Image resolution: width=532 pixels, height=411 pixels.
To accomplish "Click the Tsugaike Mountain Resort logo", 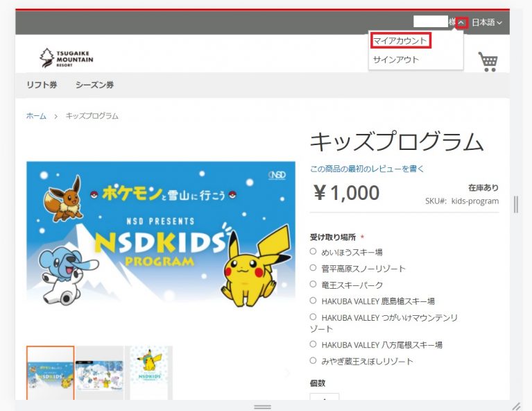I will click(x=66, y=58).
